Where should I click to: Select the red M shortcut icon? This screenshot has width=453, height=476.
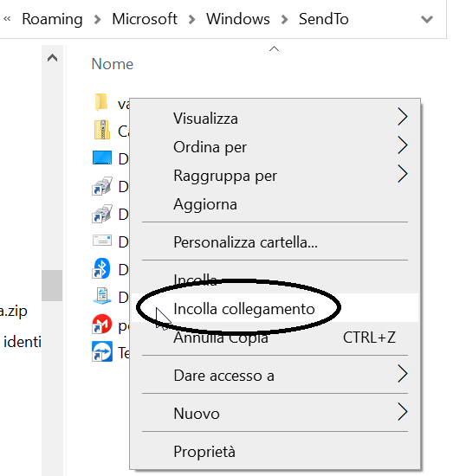tap(102, 324)
